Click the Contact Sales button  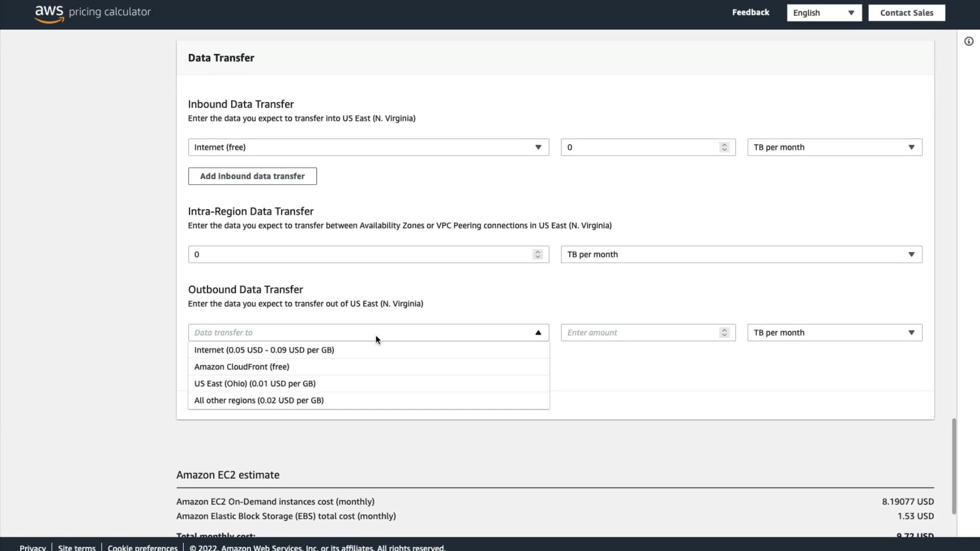[x=906, y=13]
